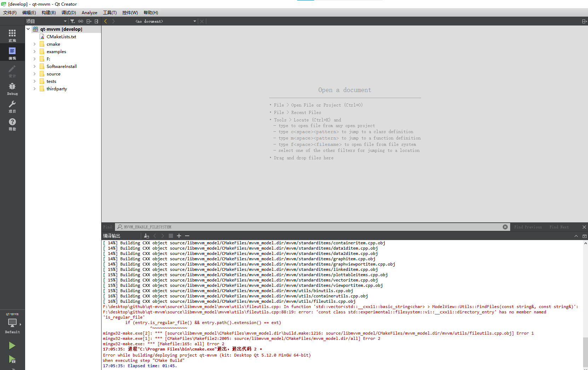Go back in editor navigation history
Screen dimensions: 588x370
[105, 21]
